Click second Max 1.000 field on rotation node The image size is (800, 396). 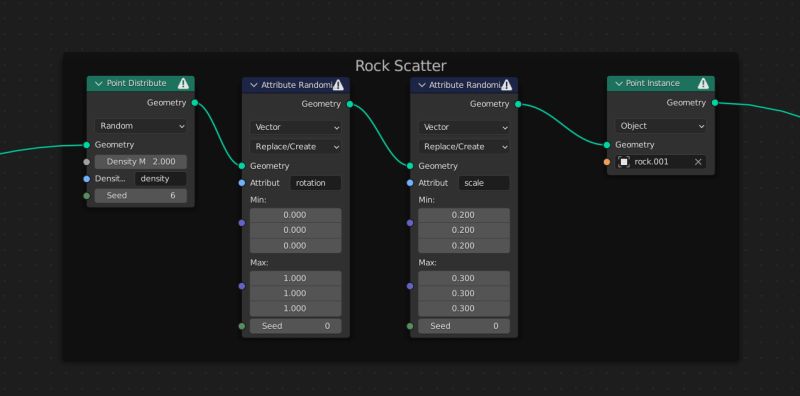point(295,293)
